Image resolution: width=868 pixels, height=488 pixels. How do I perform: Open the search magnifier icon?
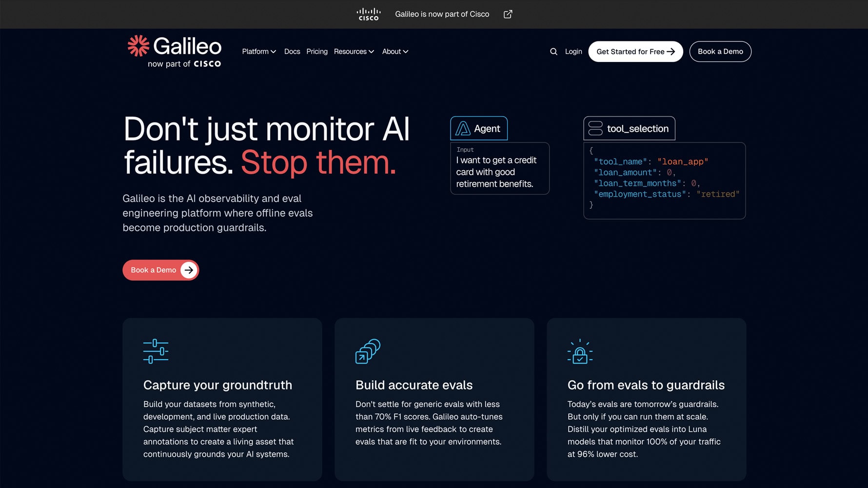click(x=553, y=51)
